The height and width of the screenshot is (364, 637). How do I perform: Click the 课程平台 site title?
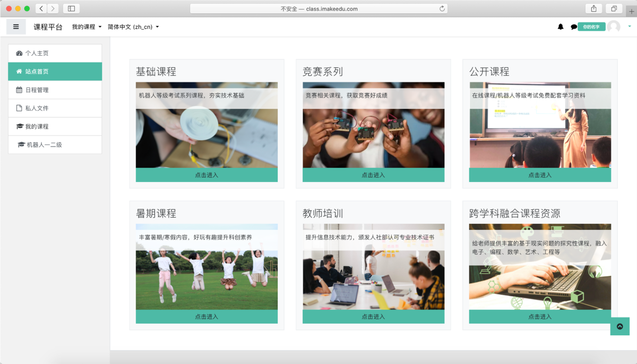(x=48, y=27)
